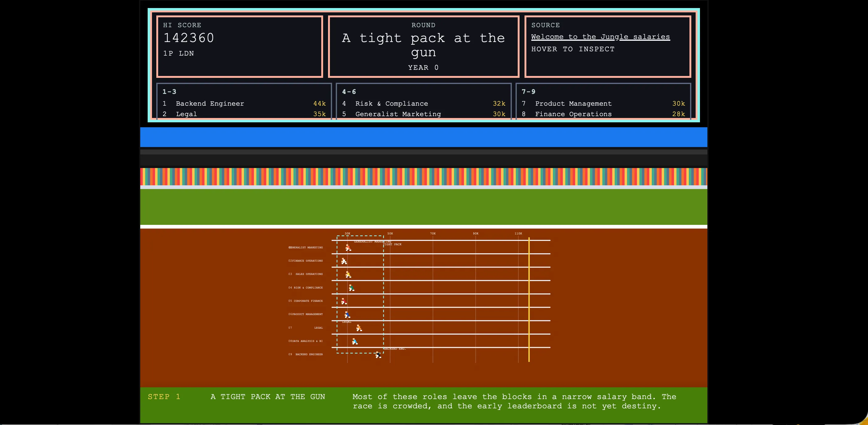This screenshot has width=868, height=425.
Task: Click the 4-6 leaderboard group heading
Action: coord(349,91)
